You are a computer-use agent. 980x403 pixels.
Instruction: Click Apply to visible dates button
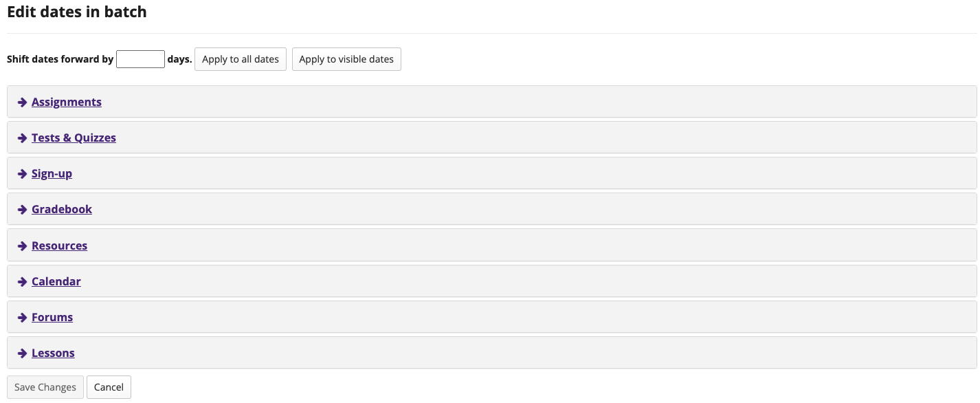pyautogui.click(x=346, y=59)
